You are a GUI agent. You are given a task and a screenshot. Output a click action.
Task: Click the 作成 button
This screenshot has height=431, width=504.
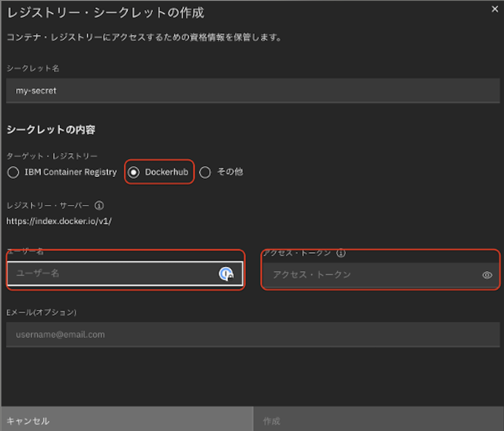[x=379, y=419]
